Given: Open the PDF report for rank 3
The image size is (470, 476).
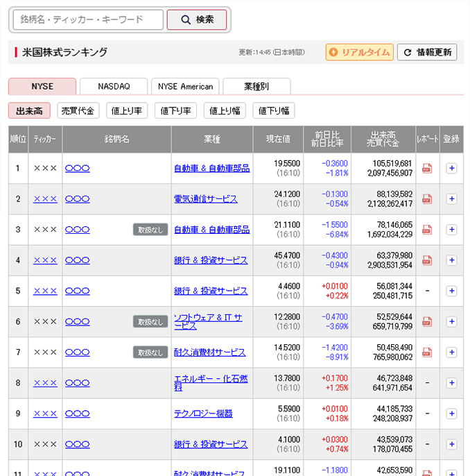Looking at the screenshot, I should tap(427, 230).
